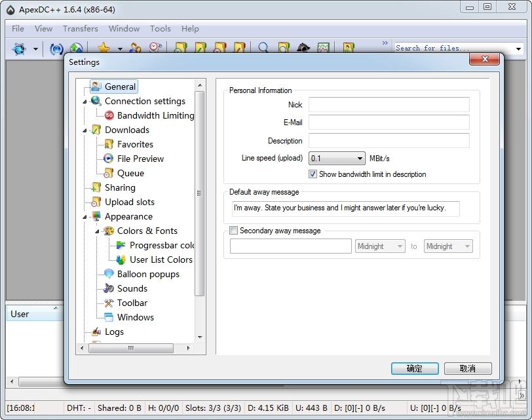Viewport: 532px width, 420px height.
Task: Open the Favorites download settings page
Action: point(135,144)
